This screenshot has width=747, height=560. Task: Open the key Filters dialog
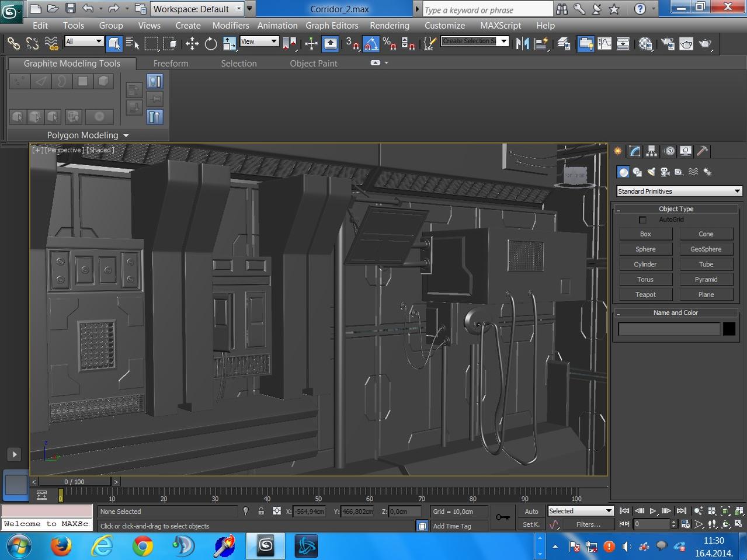(589, 524)
